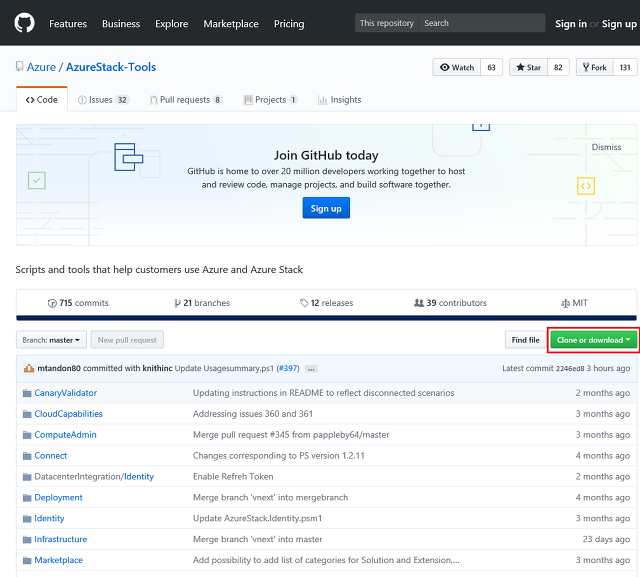Open the Features menu item
This screenshot has width=640, height=577.
(x=68, y=24)
